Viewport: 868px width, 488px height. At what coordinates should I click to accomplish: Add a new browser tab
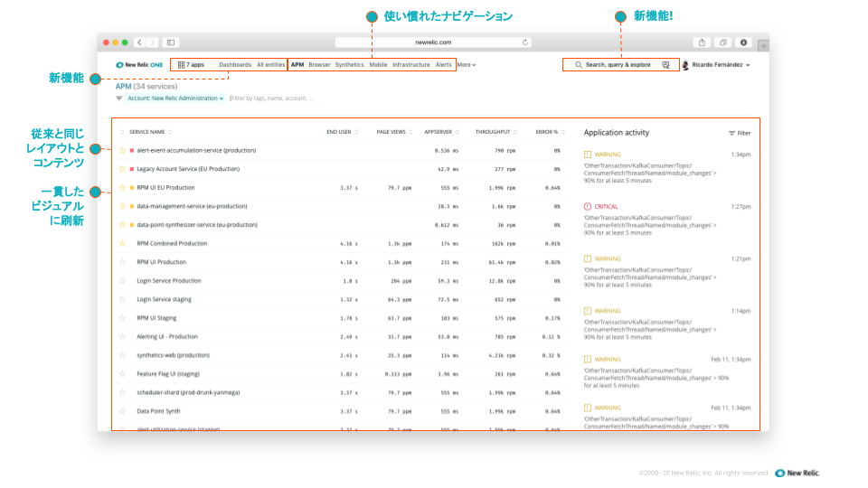[x=763, y=46]
